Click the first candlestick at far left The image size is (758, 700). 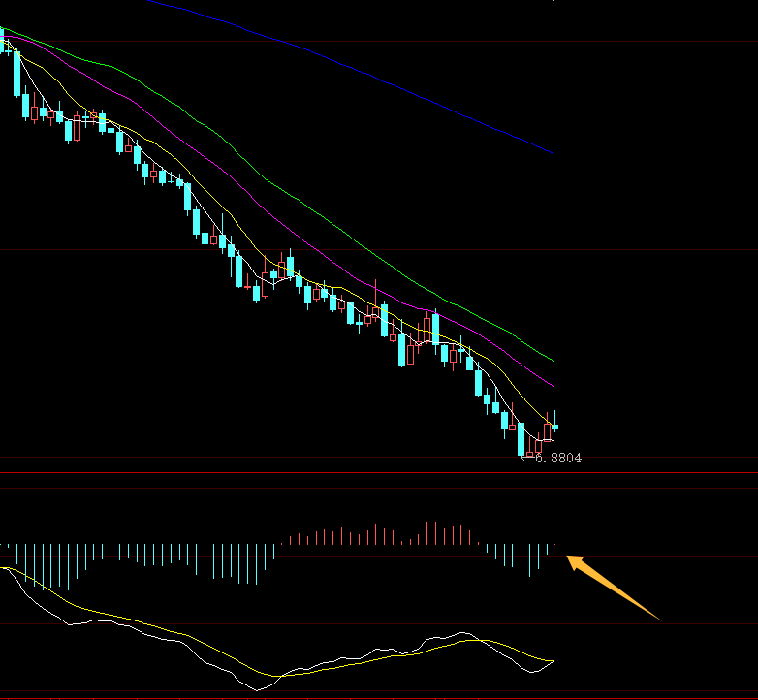pyautogui.click(x=2, y=39)
